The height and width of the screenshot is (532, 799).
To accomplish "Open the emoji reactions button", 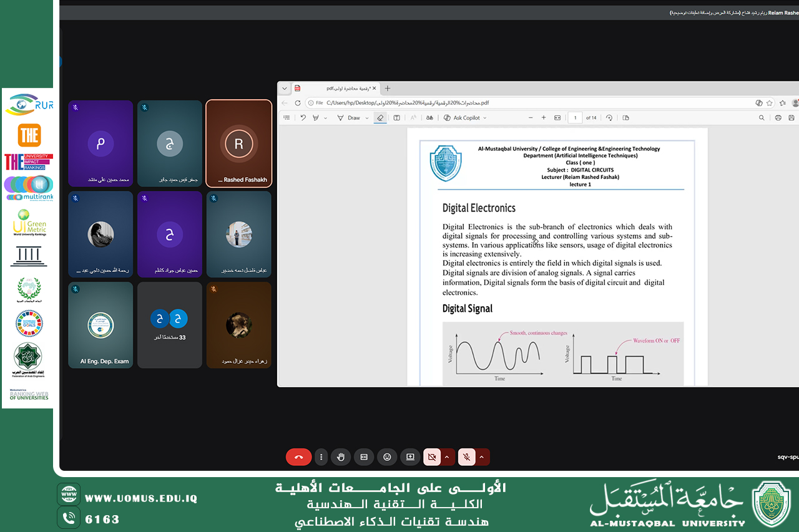I will 387,457.
